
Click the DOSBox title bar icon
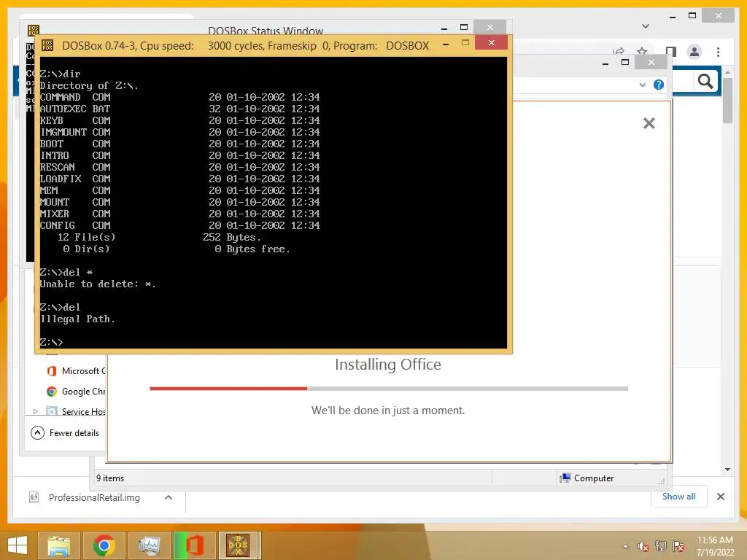[47, 45]
